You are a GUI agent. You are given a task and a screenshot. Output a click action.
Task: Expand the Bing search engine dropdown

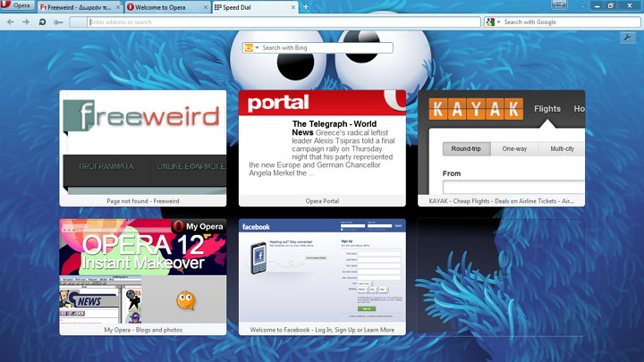coord(257,47)
